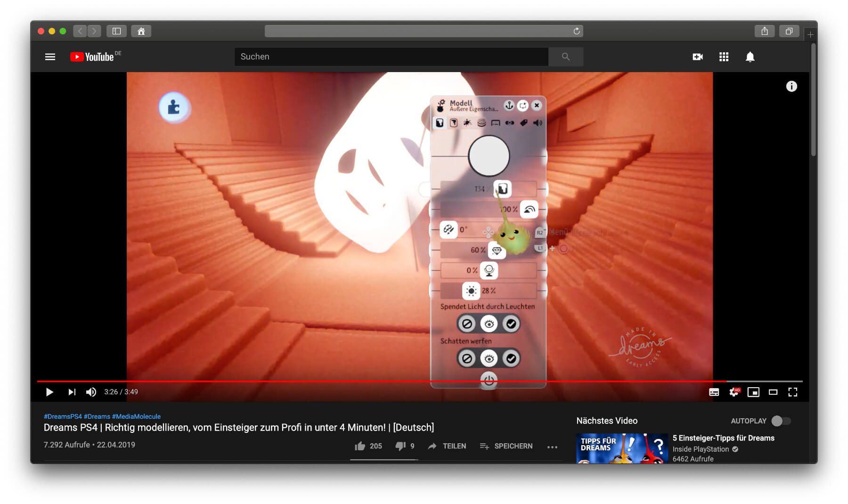Image resolution: width=848 pixels, height=504 pixels.
Task: Open the more actions ellipsis menu
Action: (x=553, y=447)
